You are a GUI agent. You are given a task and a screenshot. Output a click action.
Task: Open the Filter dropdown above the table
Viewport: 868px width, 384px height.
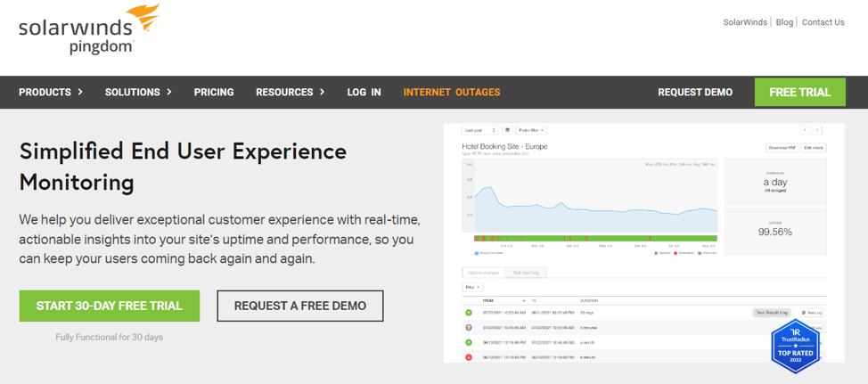472,287
